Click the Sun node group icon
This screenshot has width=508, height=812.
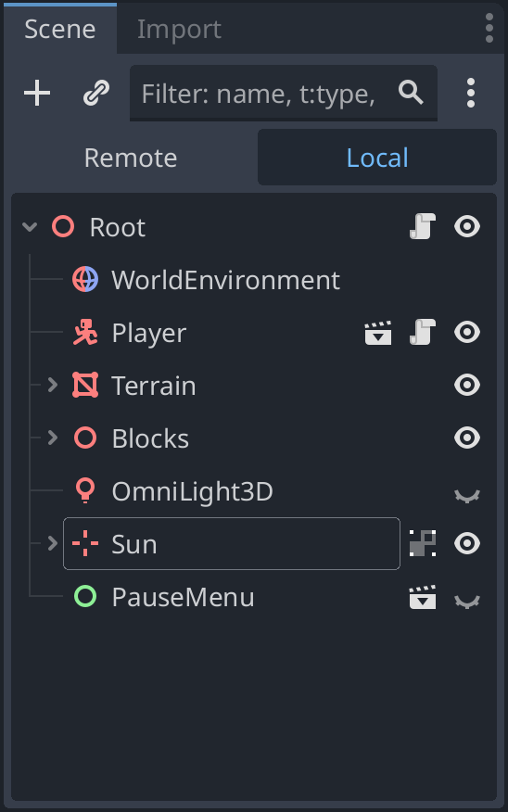pyautogui.click(x=423, y=543)
